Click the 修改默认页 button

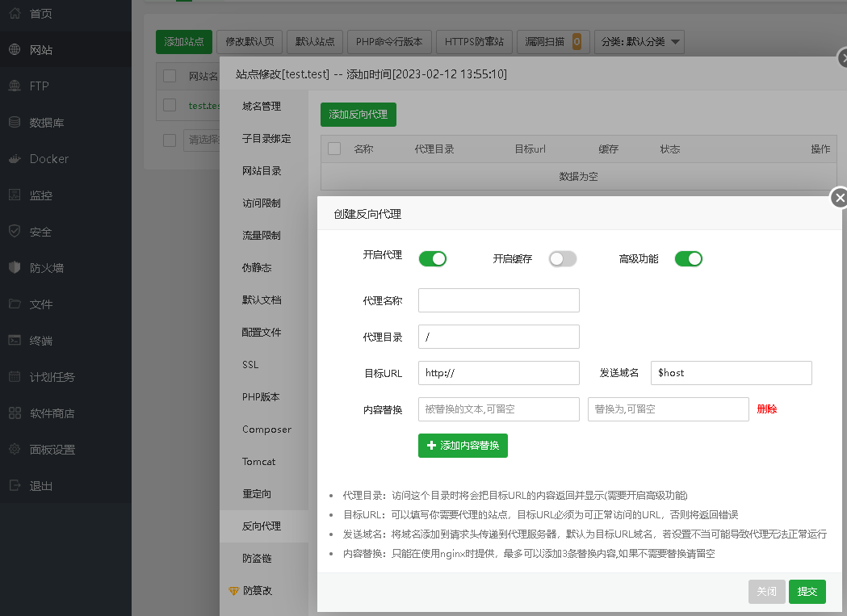tap(249, 42)
